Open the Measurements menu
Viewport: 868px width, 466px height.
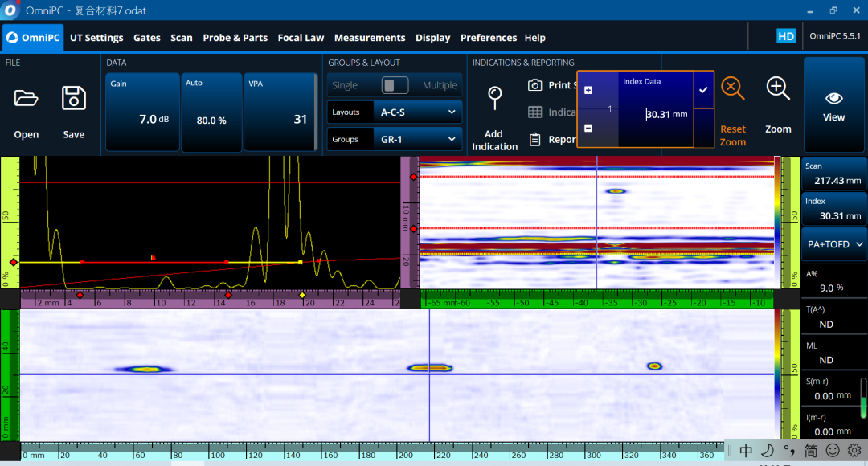click(370, 38)
